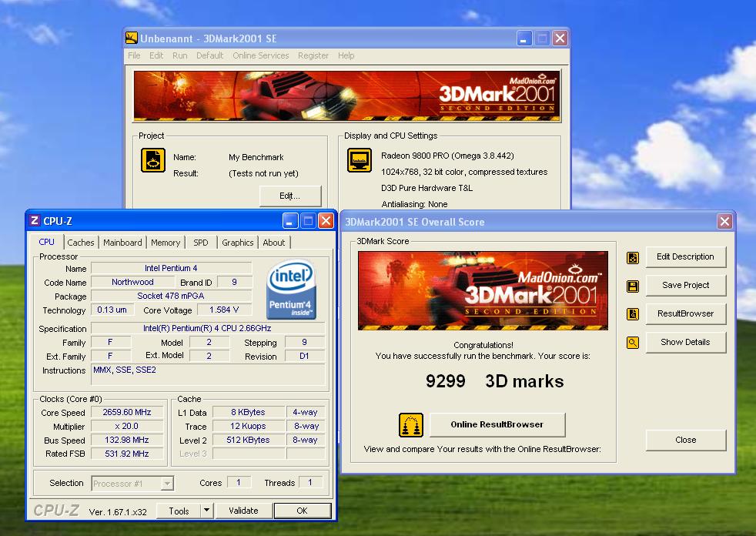Click the Cores value field in CPU-Z

coord(239,483)
